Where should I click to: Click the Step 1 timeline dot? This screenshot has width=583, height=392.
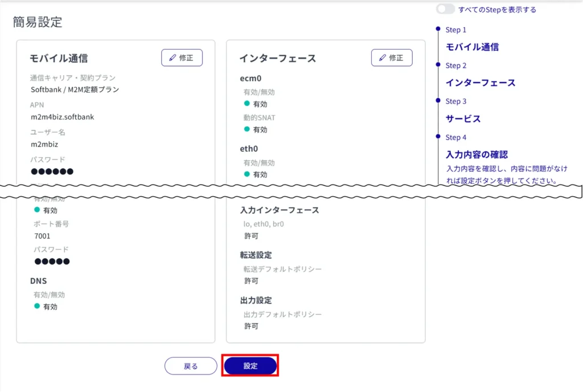(437, 28)
